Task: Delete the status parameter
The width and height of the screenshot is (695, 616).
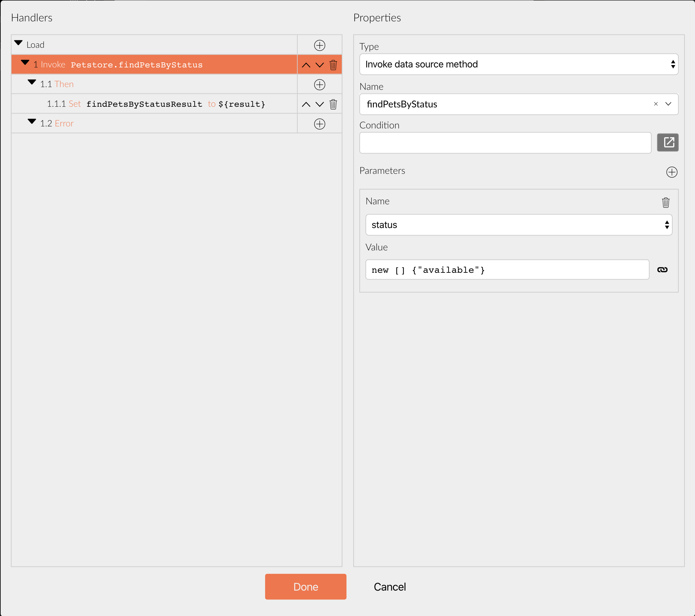Action: [x=666, y=203]
